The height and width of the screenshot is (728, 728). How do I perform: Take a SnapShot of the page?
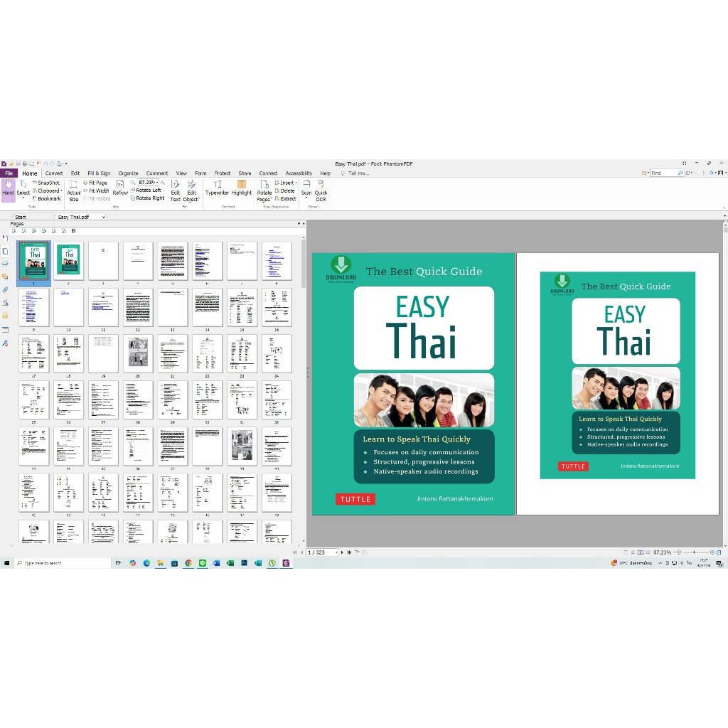pyautogui.click(x=46, y=183)
